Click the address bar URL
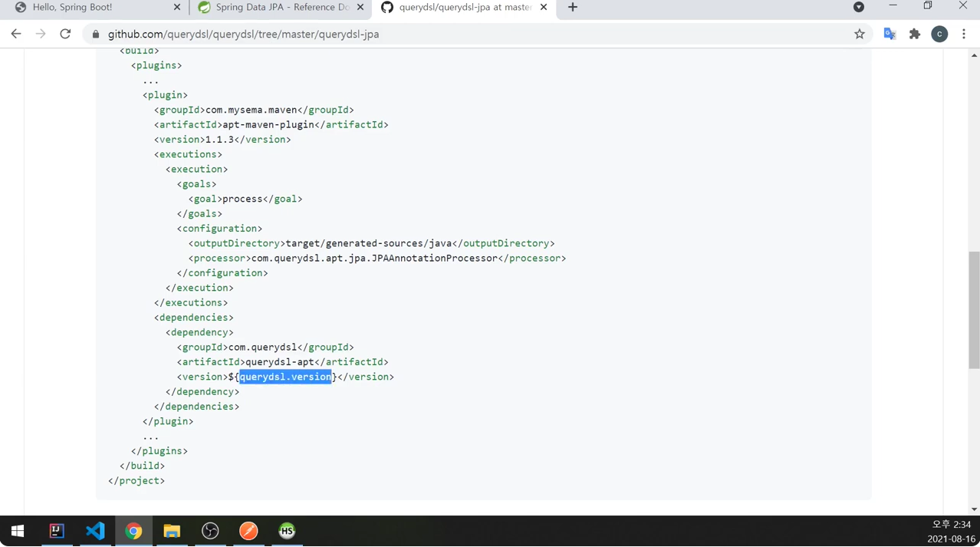This screenshot has width=980, height=547. pos(243,34)
